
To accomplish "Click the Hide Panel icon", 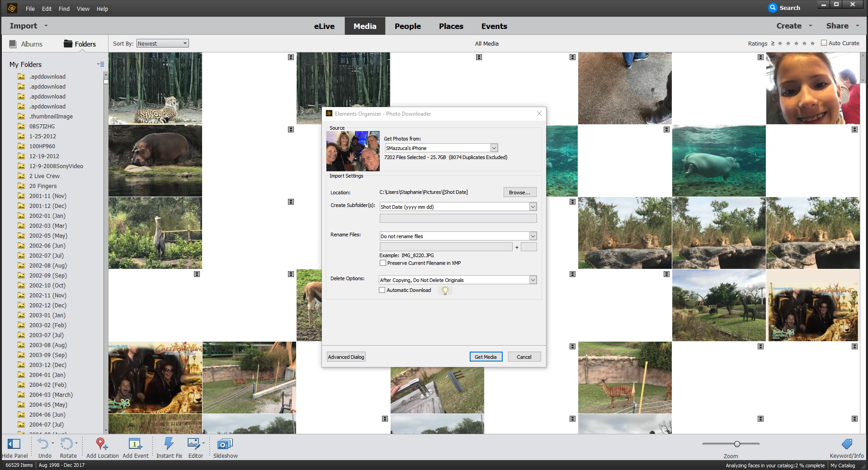I will pyautogui.click(x=14, y=444).
